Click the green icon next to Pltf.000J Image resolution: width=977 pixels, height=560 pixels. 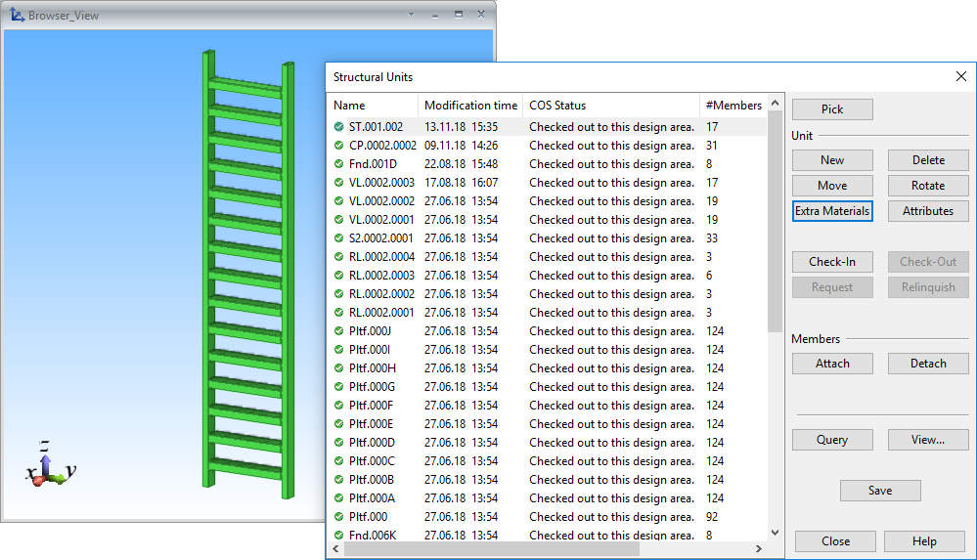pyautogui.click(x=338, y=331)
